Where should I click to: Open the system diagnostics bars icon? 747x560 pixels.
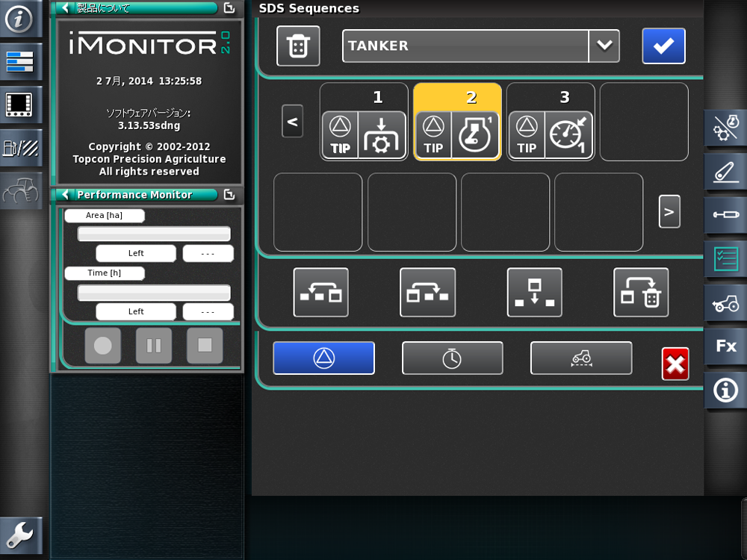(x=19, y=61)
